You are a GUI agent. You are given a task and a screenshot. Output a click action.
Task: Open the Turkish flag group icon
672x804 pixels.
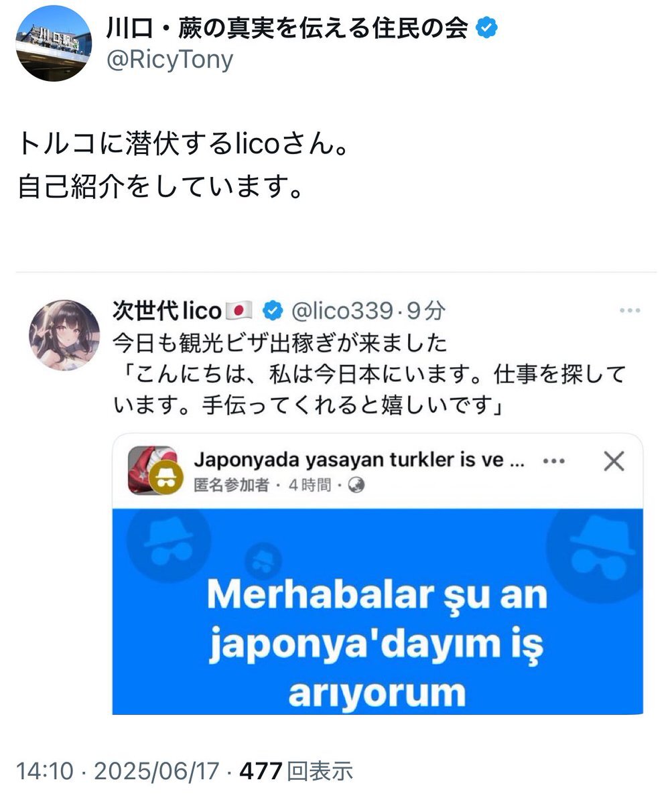tap(152, 470)
